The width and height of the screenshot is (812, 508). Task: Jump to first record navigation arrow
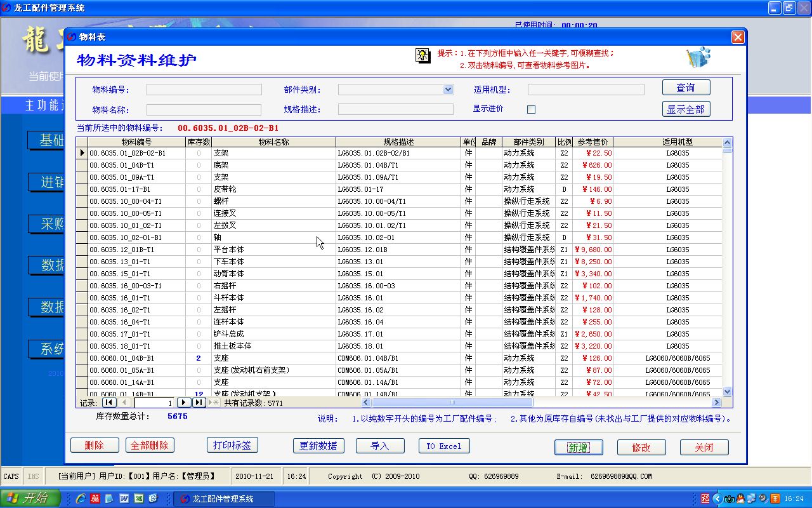pos(108,403)
